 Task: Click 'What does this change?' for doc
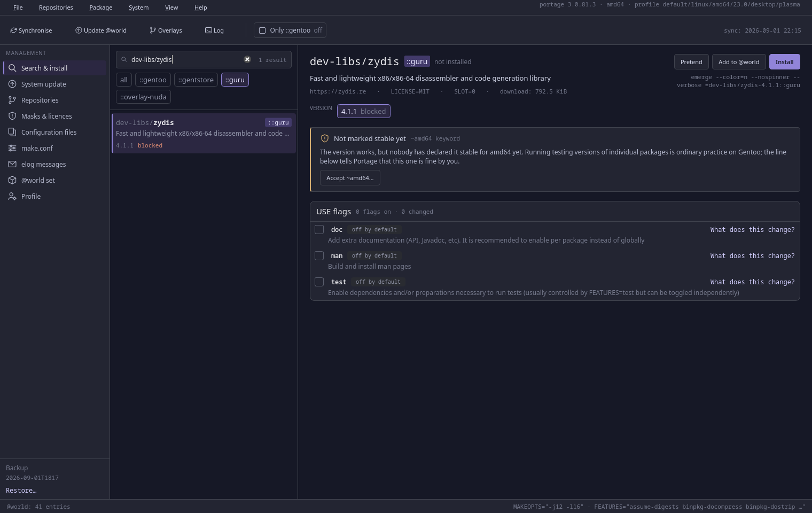tap(752, 229)
